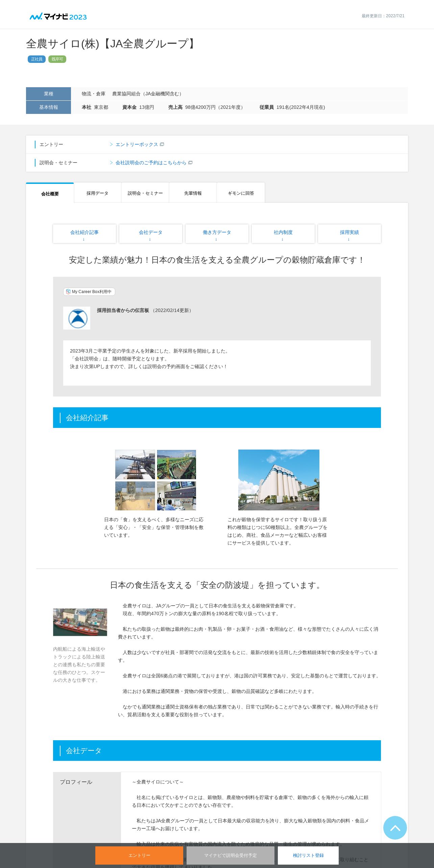Click the 会社データ blue section header
This screenshot has height=868, width=434.
tap(217, 750)
